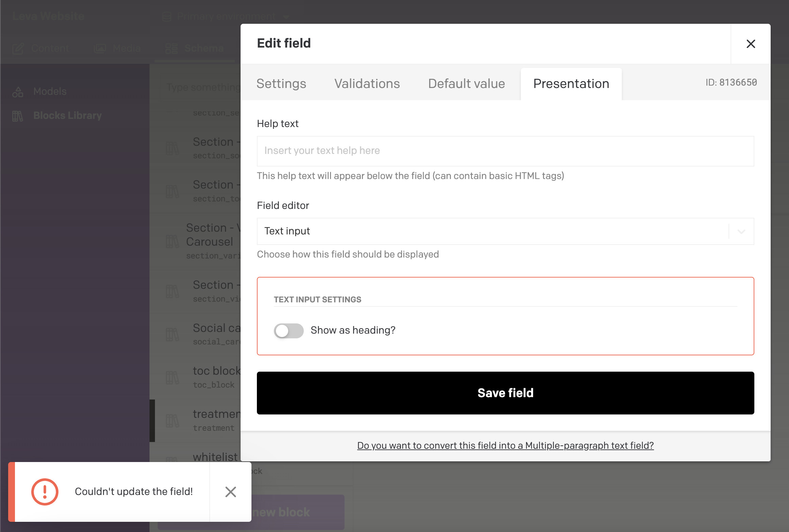This screenshot has height=532, width=789.
Task: Click the convert to Multiple-paragraph text link
Action: pos(505,445)
